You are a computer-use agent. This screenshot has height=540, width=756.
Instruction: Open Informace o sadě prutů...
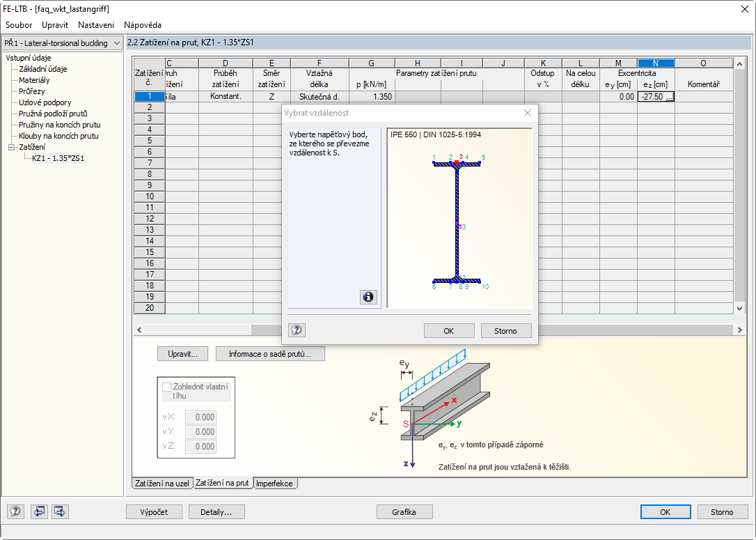click(x=270, y=354)
